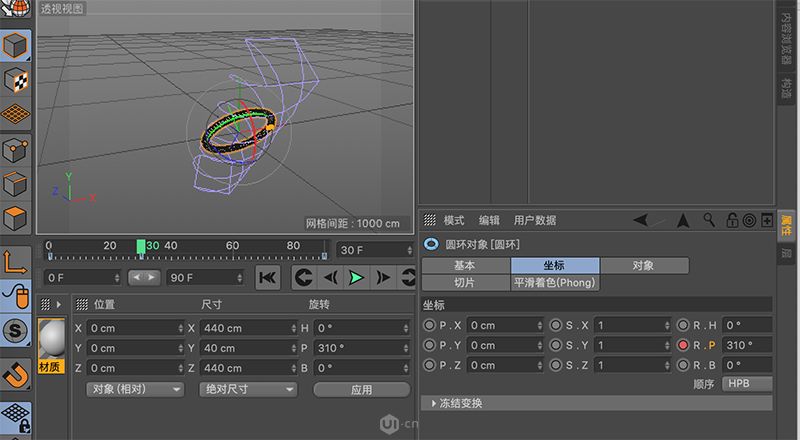Open the 对象 (相对) dropdown
This screenshot has height=440, width=800.
coord(136,389)
